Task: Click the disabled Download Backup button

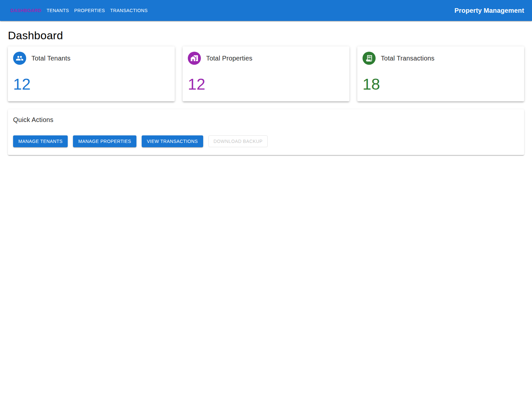Action: 238,141
